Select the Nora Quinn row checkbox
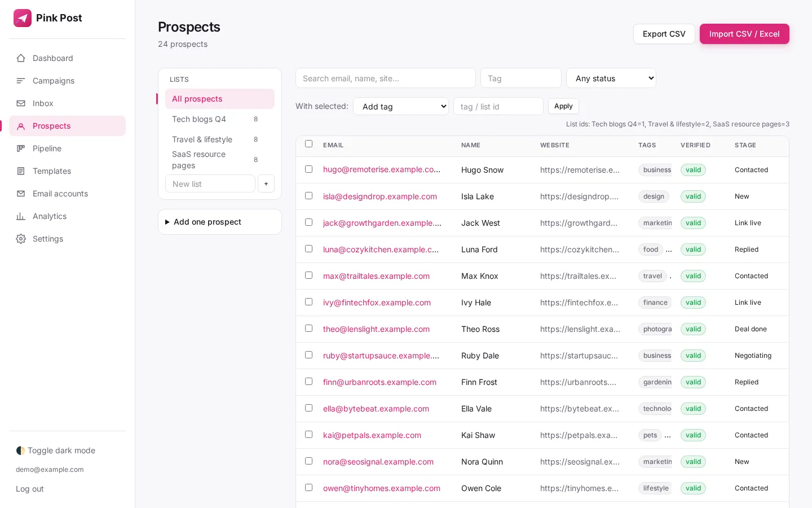812x508 pixels. [x=308, y=461]
